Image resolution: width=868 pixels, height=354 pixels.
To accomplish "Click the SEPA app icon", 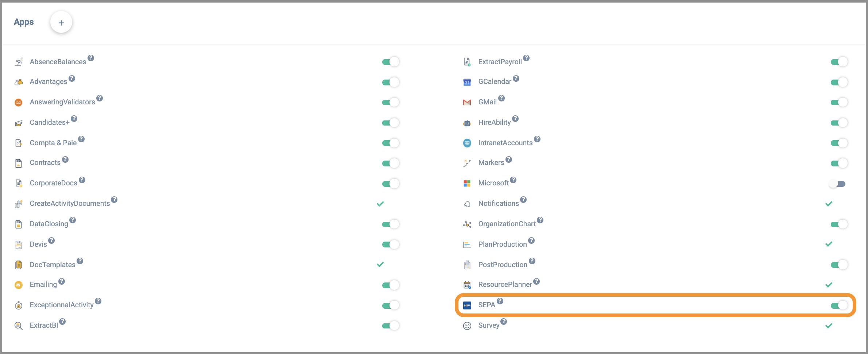I will (x=467, y=305).
